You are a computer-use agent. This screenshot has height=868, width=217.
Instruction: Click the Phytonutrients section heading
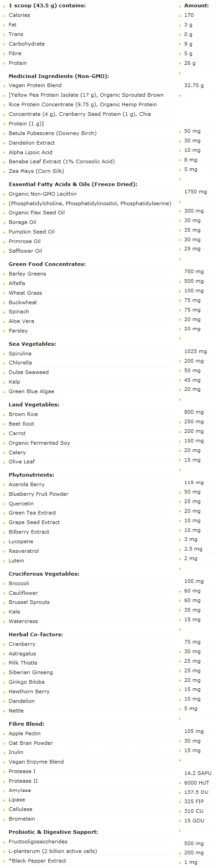click(x=31, y=475)
